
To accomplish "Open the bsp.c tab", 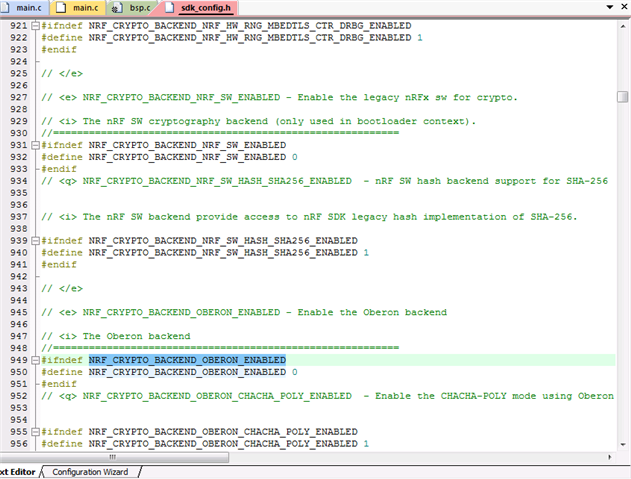I will [133, 8].
